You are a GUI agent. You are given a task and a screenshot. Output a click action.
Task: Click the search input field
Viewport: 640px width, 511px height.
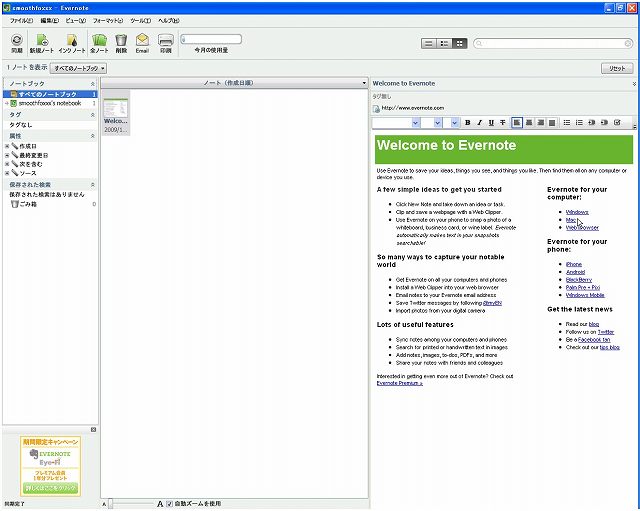tap(553, 43)
